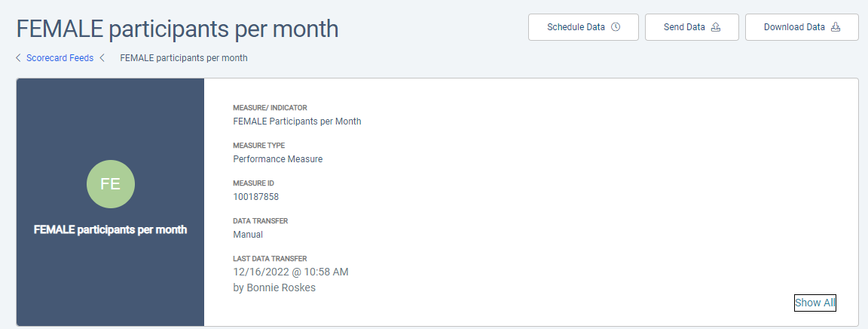
Task: Select Measure ID number 100187858
Action: click(x=255, y=197)
